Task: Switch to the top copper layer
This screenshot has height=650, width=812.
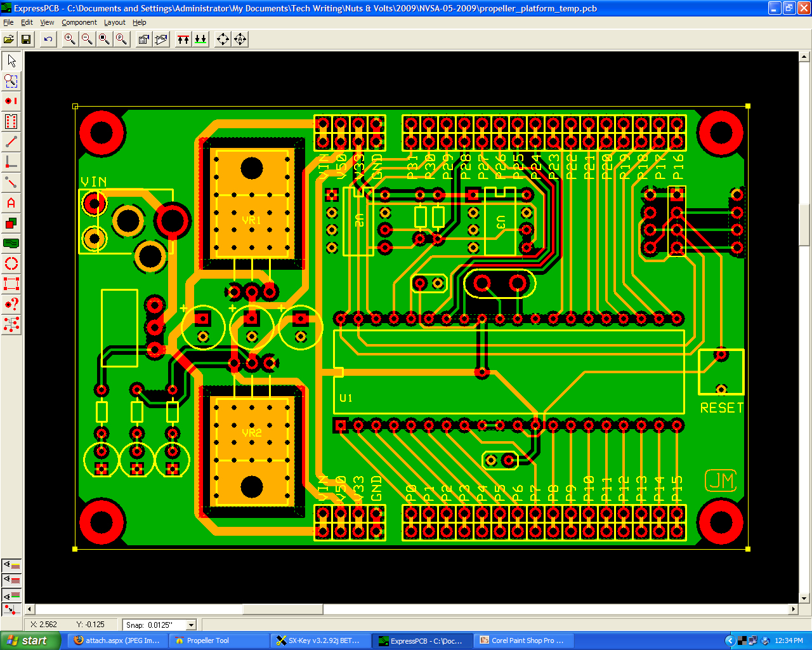Action: [x=182, y=39]
